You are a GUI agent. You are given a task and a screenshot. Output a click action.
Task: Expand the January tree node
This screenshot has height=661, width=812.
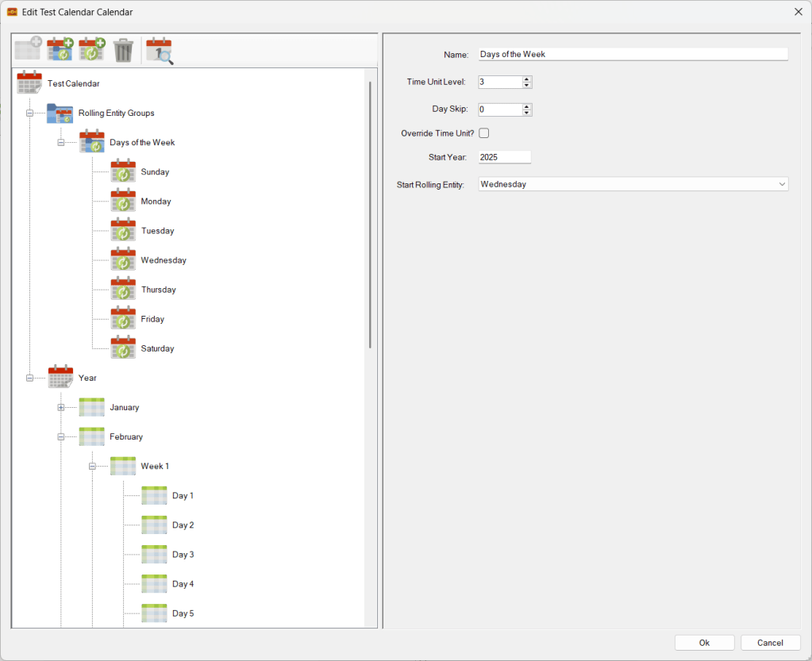coord(61,408)
